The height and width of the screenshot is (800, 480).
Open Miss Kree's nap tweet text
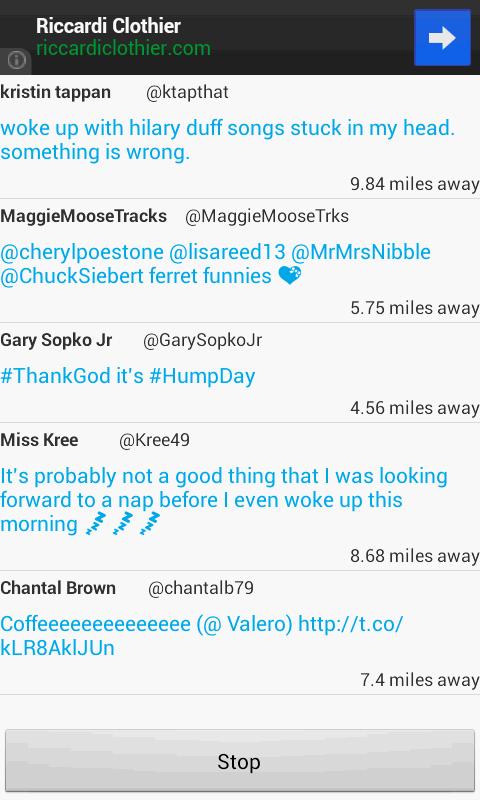pos(224,500)
